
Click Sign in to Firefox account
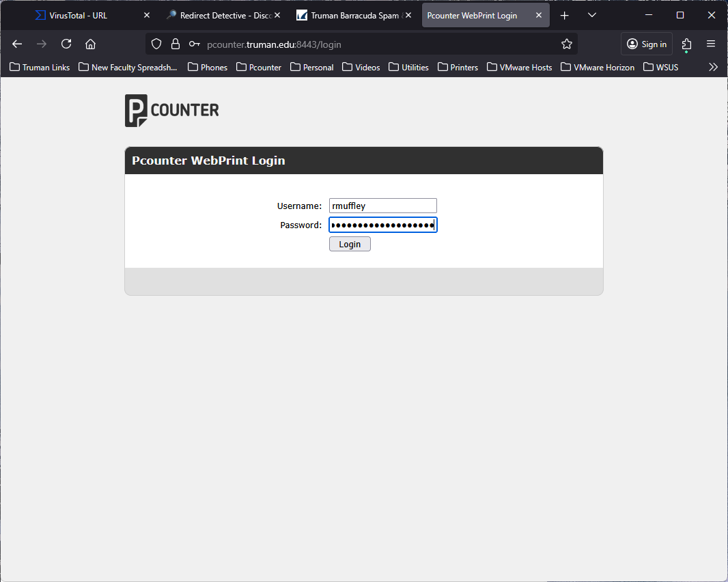pyautogui.click(x=647, y=44)
